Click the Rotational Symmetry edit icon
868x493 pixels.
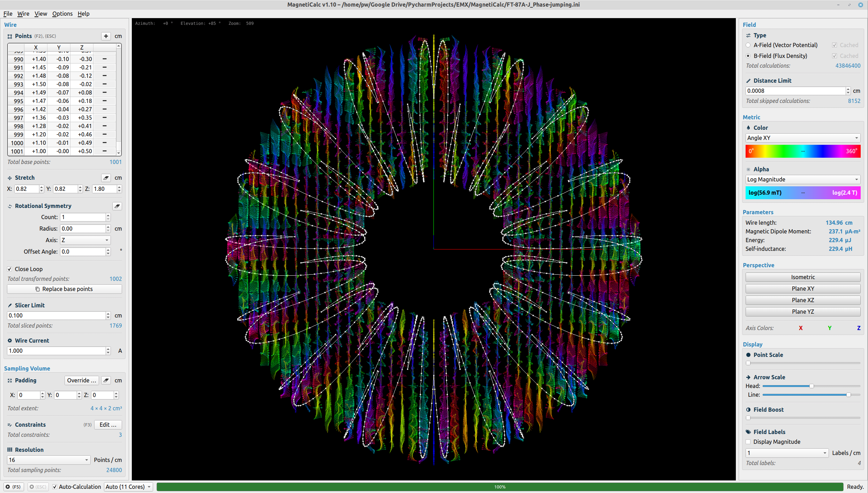[x=117, y=206]
